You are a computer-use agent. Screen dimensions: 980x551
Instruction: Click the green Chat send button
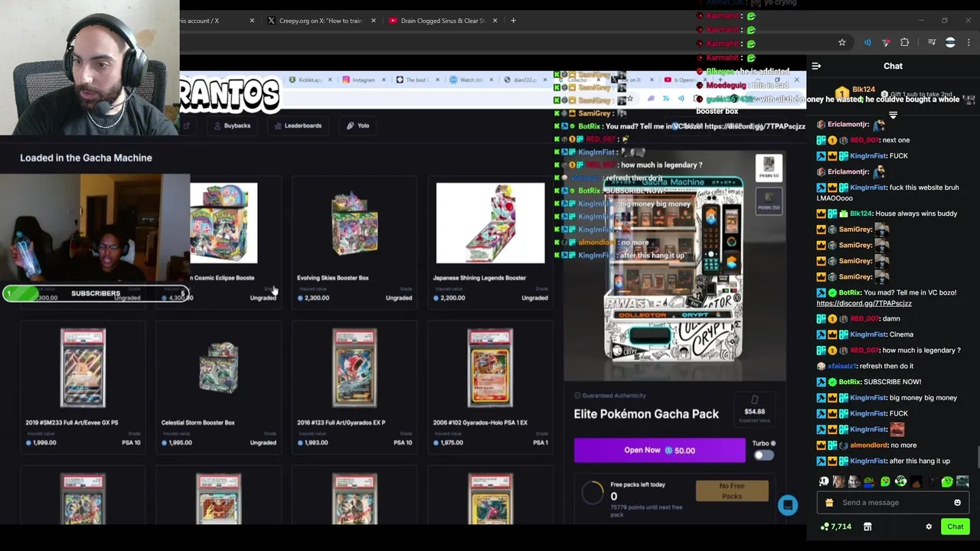pyautogui.click(x=955, y=527)
